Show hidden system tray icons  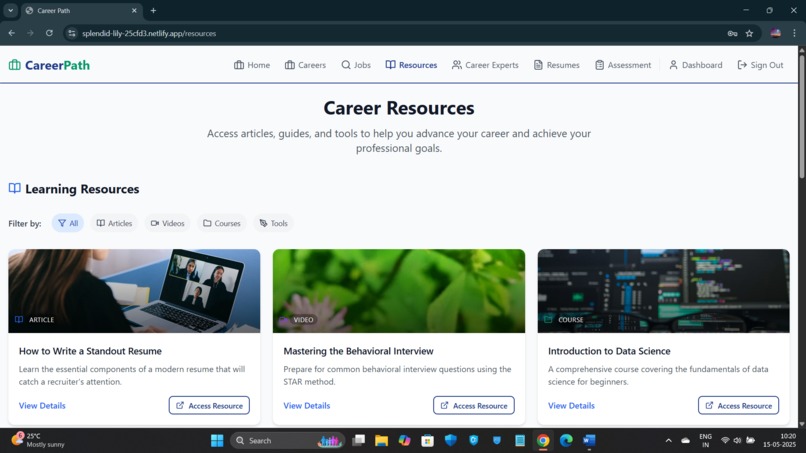click(668, 441)
